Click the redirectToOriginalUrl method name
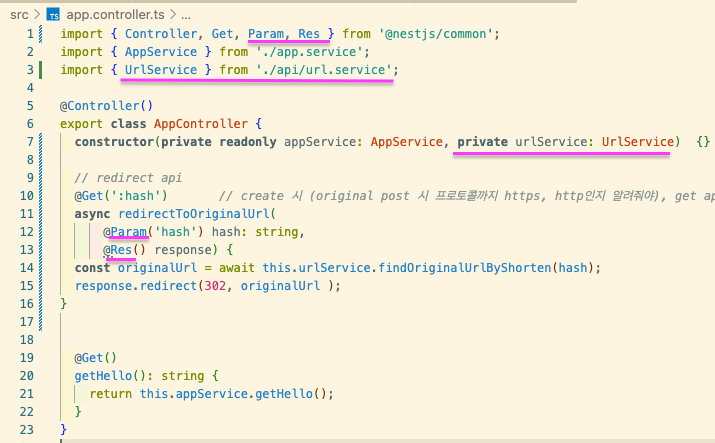Screen dimensions: 715x443 pos(193,214)
